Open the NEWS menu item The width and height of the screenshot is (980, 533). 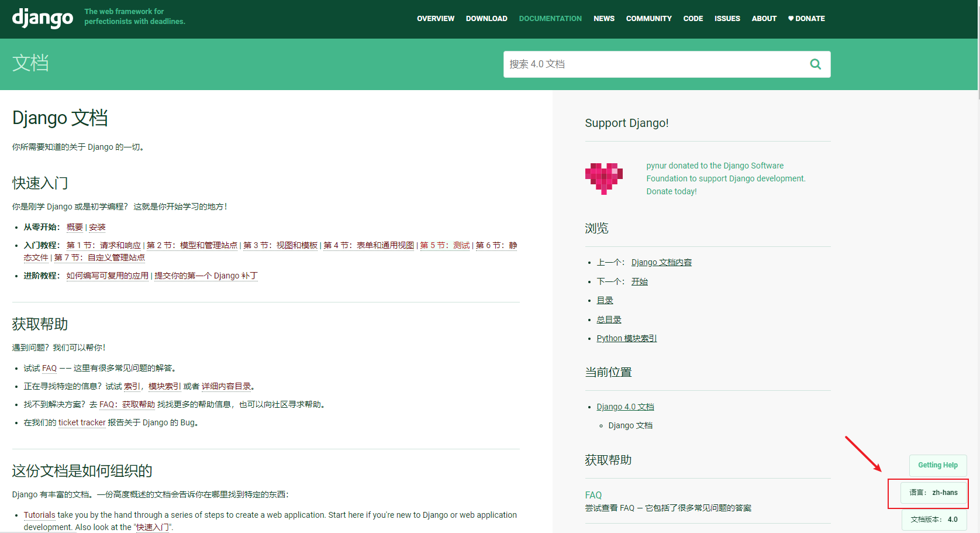604,19
